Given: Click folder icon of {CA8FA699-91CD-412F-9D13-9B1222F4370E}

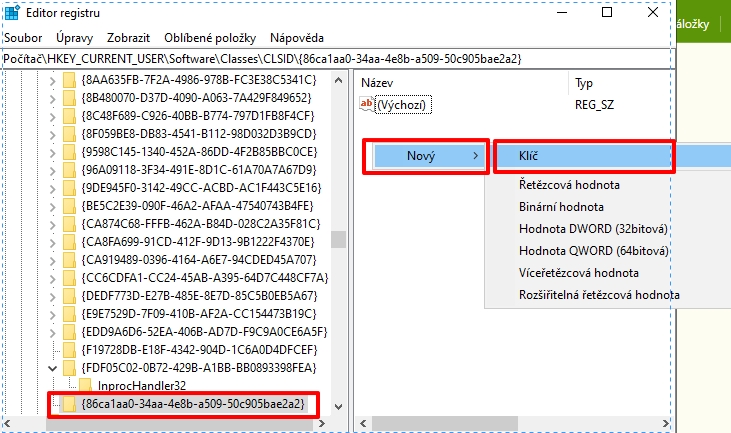Looking at the screenshot, I should click(x=69, y=242).
